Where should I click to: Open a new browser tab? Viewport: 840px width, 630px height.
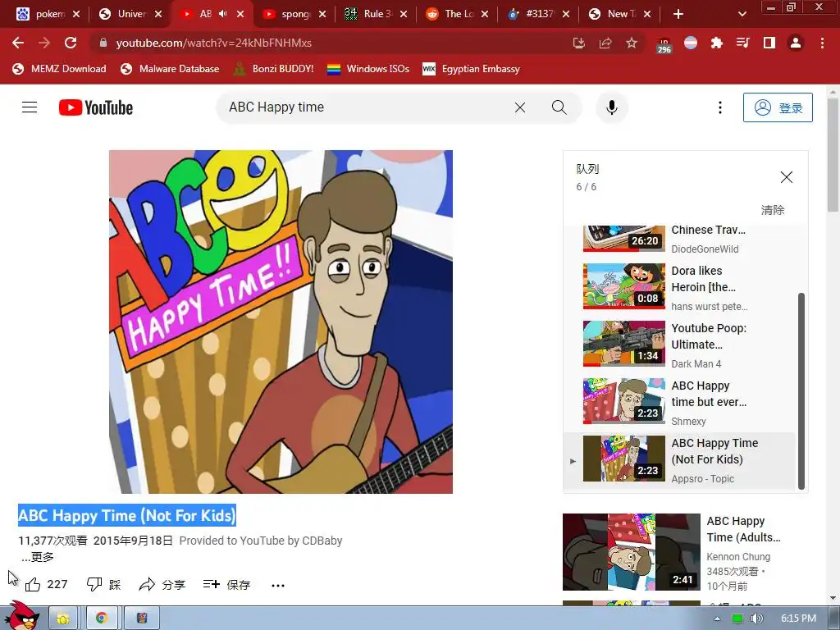coord(678,14)
